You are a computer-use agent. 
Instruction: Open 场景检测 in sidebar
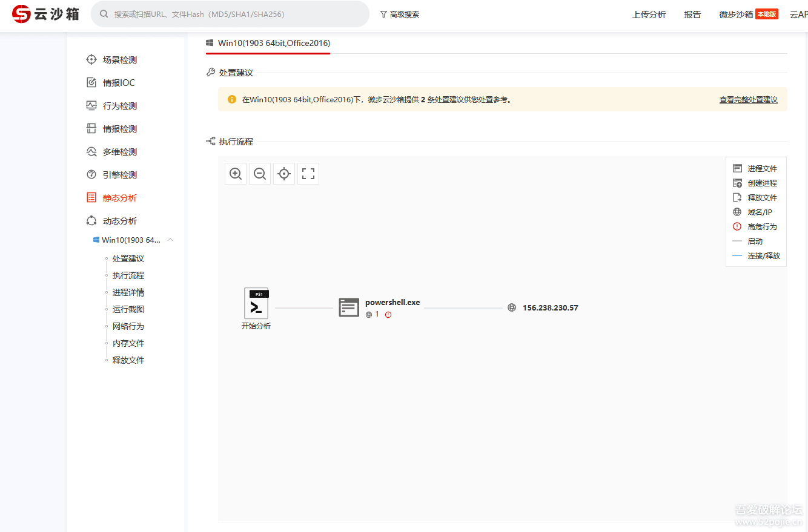120,59
